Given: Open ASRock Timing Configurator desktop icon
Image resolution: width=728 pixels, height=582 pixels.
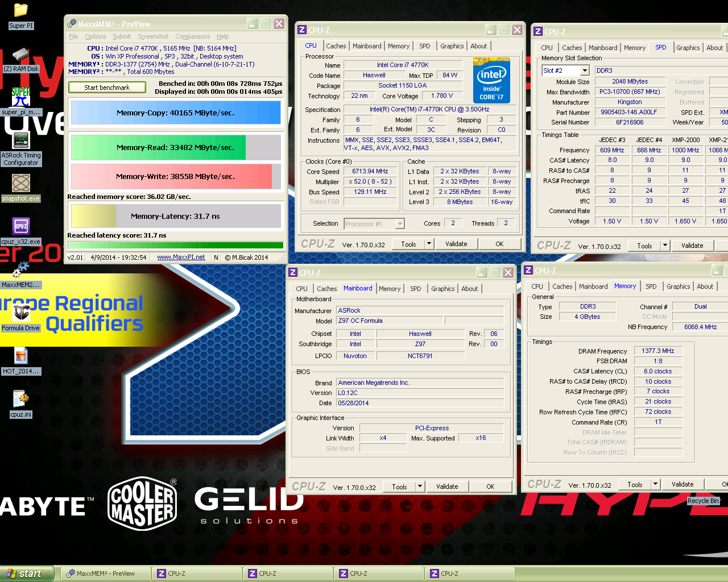Looking at the screenshot, I should [x=21, y=140].
